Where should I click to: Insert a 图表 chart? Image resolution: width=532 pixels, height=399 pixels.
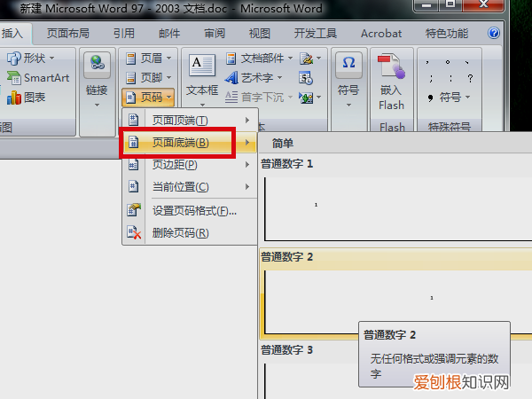[26, 98]
